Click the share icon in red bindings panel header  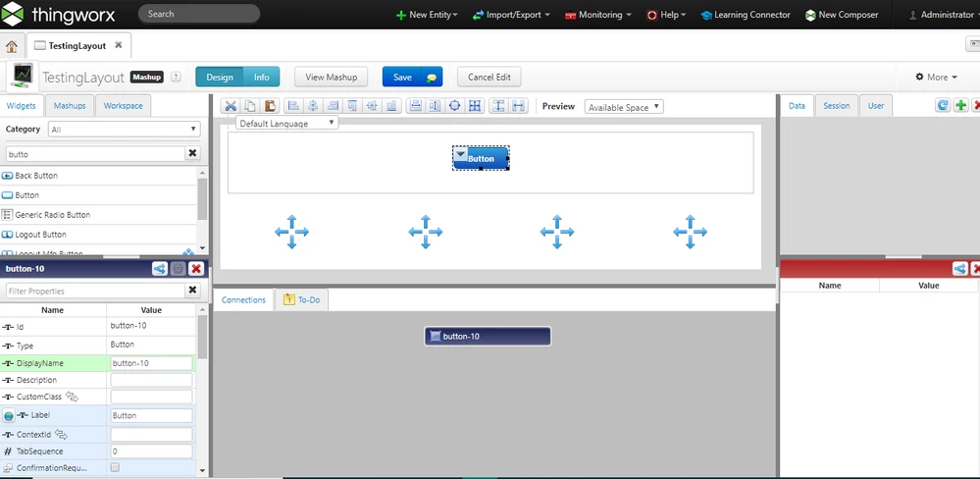coord(960,269)
